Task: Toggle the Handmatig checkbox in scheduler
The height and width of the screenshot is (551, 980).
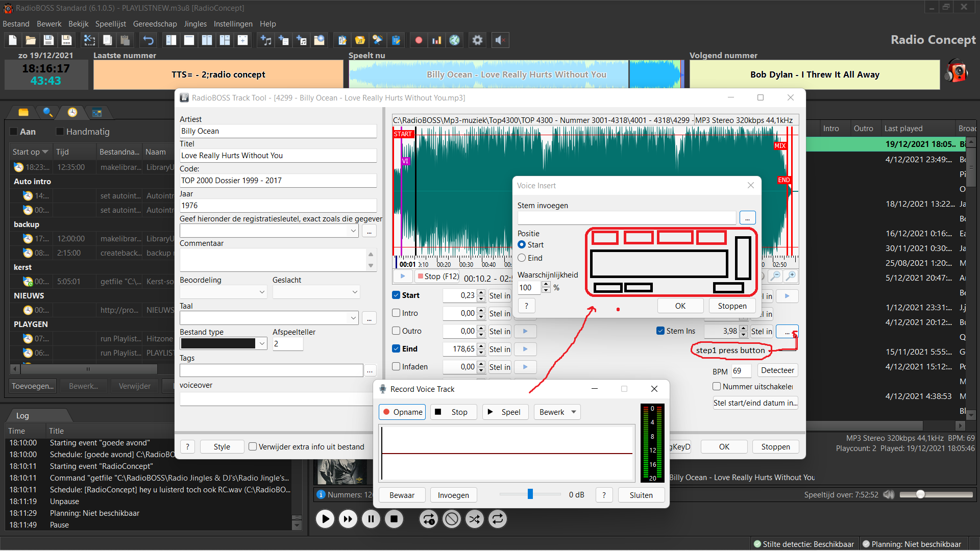Action: pyautogui.click(x=60, y=132)
